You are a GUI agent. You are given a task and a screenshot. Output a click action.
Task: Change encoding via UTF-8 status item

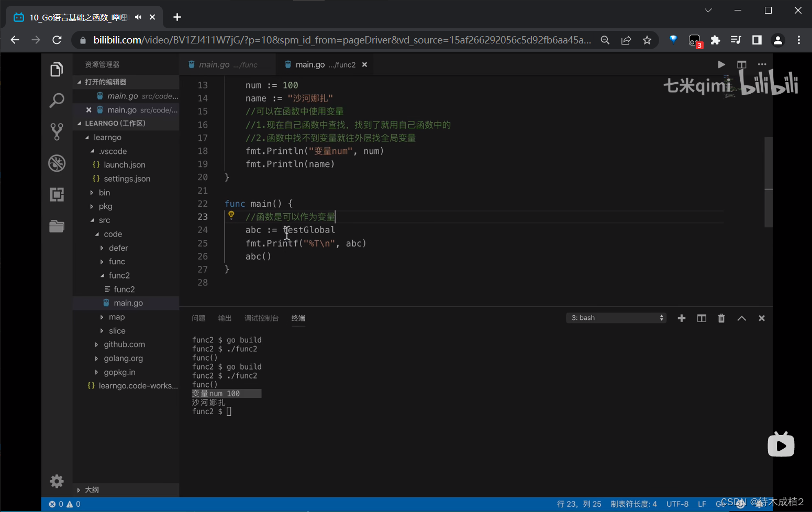click(677, 504)
